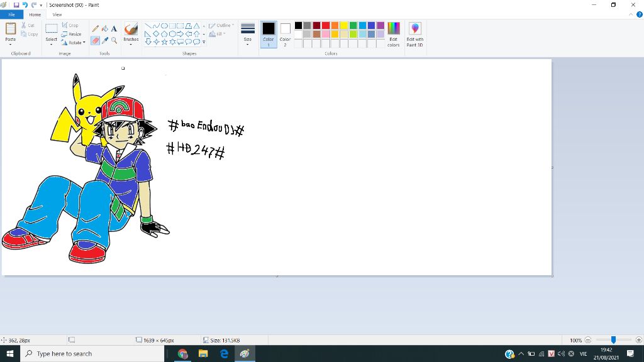Image resolution: width=644 pixels, height=362 pixels.
Task: Choose the Right arrow shape
Action: [180, 34]
